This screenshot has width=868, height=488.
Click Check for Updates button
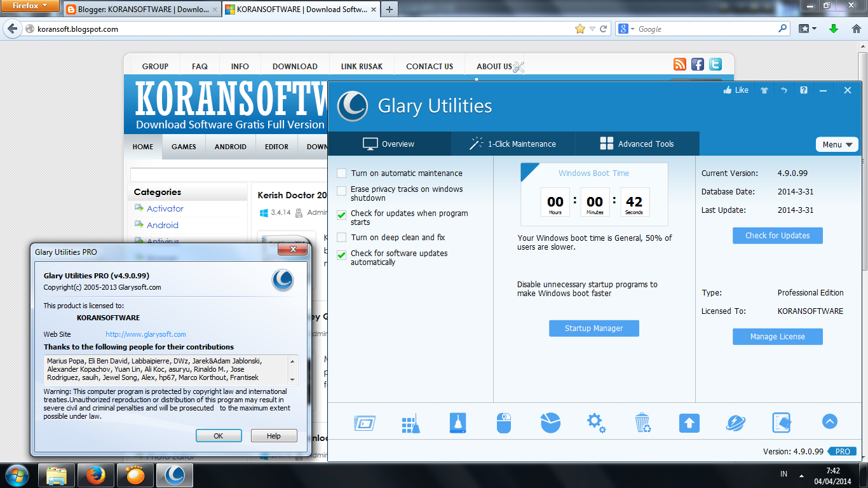coord(778,236)
